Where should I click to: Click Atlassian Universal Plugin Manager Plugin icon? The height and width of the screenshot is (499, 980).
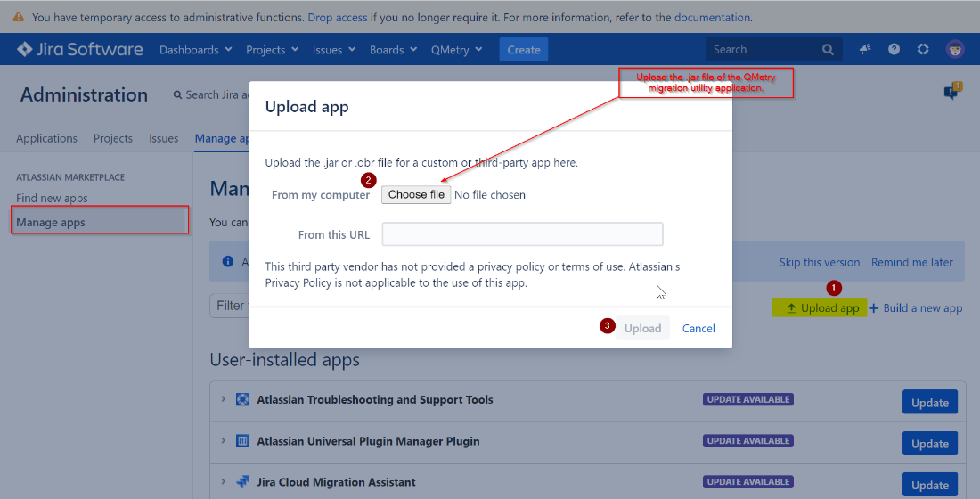(242, 441)
